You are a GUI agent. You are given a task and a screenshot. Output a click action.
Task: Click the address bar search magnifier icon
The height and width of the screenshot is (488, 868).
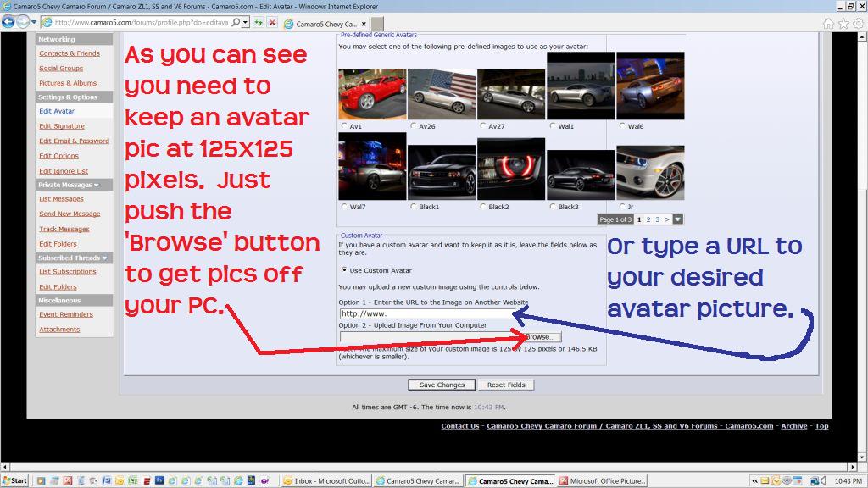235,22
